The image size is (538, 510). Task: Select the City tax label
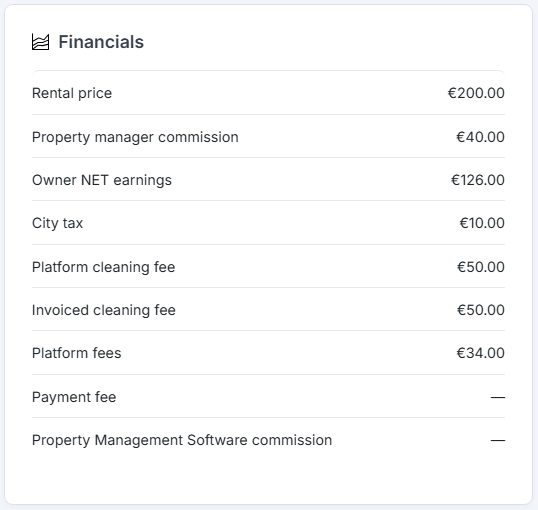pos(58,223)
